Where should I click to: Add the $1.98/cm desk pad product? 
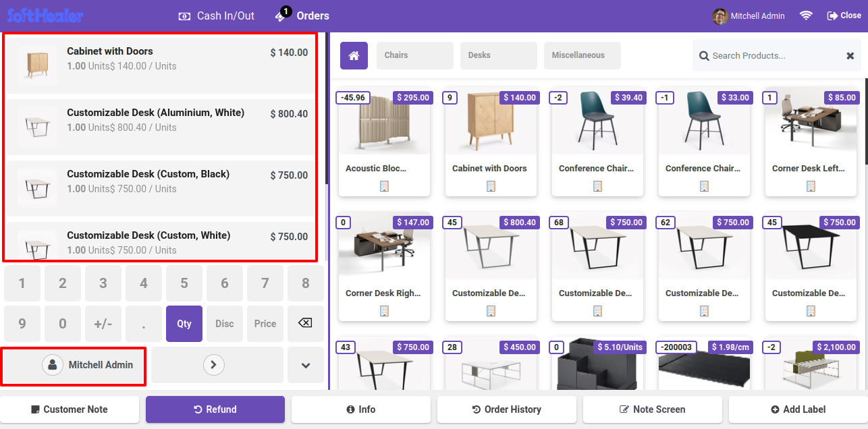(x=704, y=364)
